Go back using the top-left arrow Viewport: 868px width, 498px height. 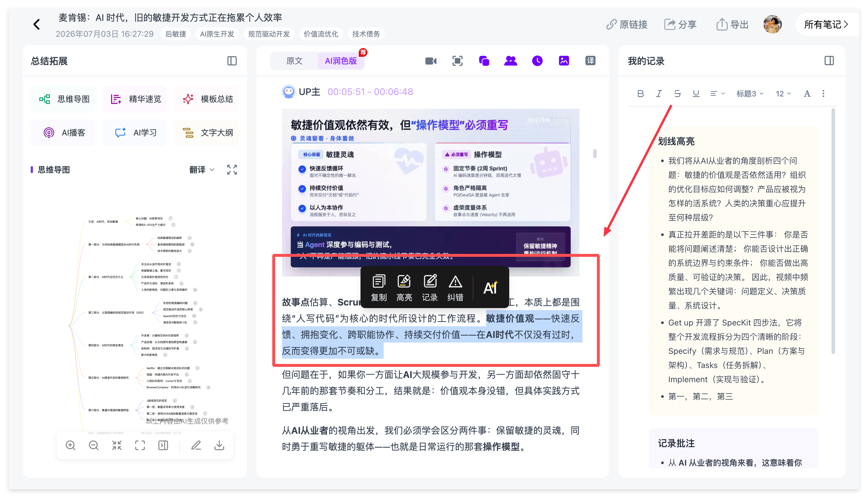pos(37,24)
